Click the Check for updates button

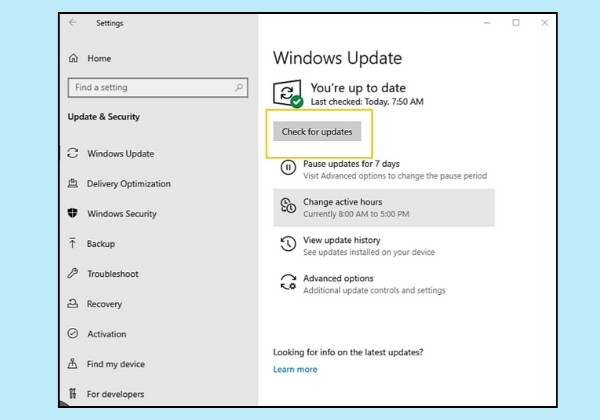coord(317,132)
